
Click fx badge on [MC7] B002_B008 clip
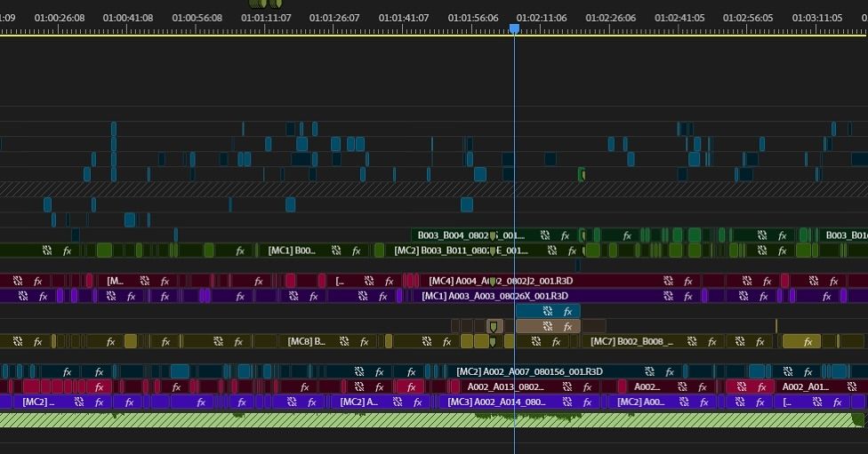(x=712, y=342)
